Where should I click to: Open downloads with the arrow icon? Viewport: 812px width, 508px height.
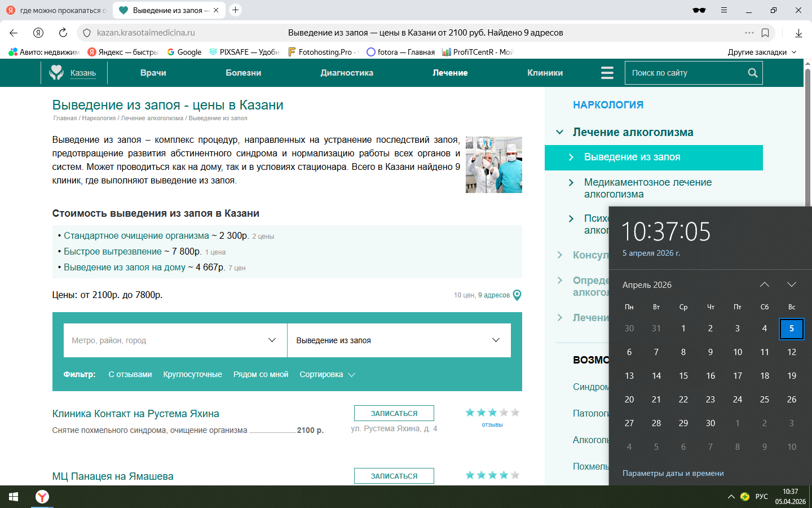coord(798,33)
